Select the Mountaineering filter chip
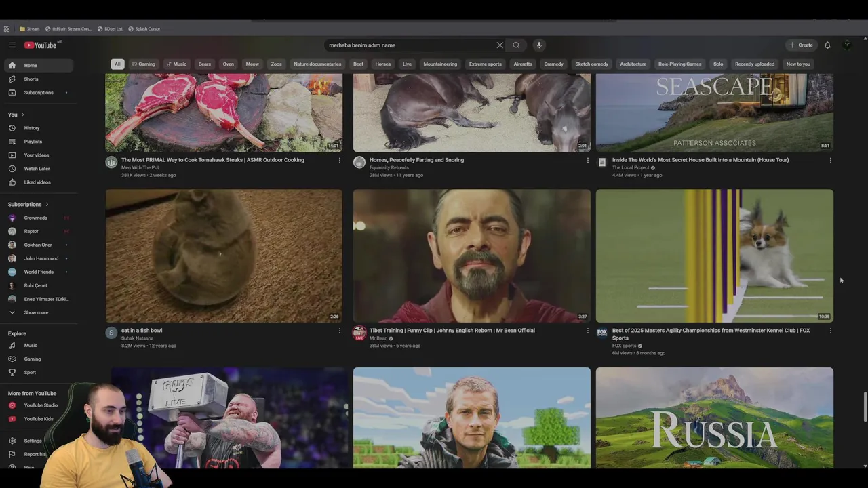This screenshot has width=868, height=488. [x=440, y=64]
